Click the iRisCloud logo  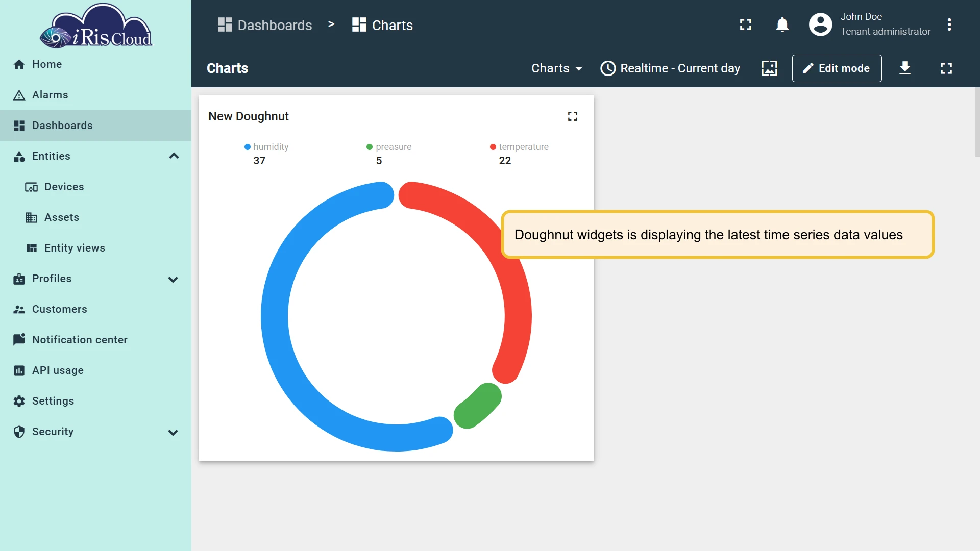pyautogui.click(x=96, y=27)
